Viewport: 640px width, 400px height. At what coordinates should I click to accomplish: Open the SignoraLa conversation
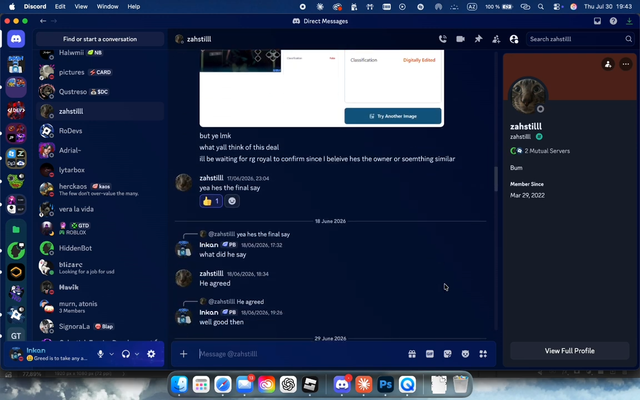click(100, 327)
